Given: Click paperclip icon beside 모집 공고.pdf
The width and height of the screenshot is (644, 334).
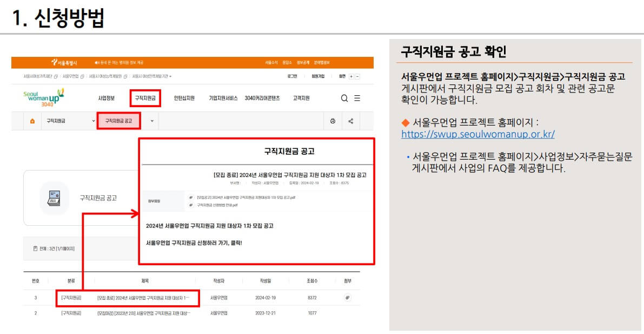Looking at the screenshot, I should pyautogui.click(x=191, y=198).
